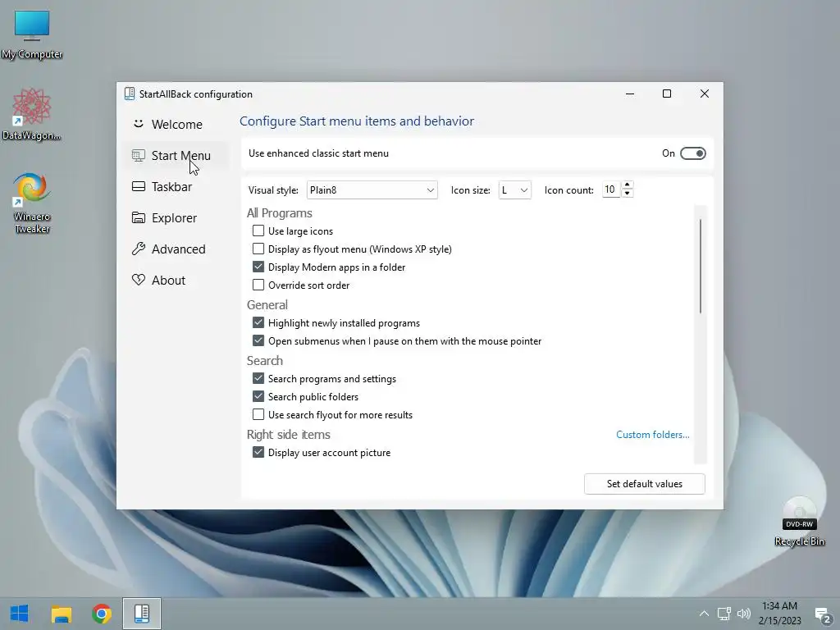
Task: Uncheck Display user account picture
Action: (x=258, y=452)
